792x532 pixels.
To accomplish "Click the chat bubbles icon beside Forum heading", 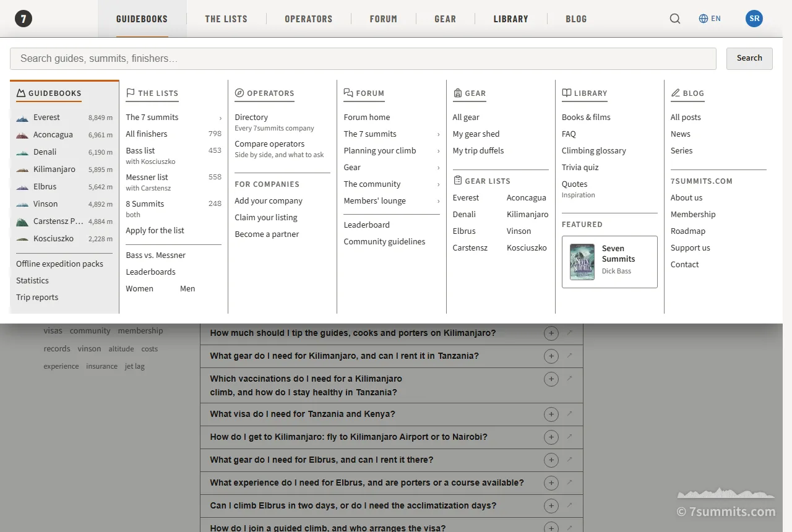I will (348, 93).
